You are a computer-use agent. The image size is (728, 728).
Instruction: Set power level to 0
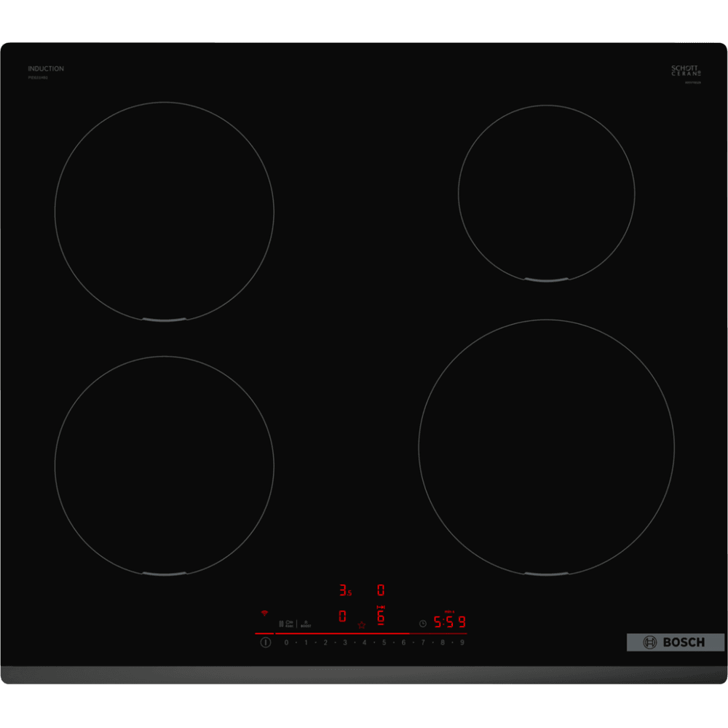[286, 643]
